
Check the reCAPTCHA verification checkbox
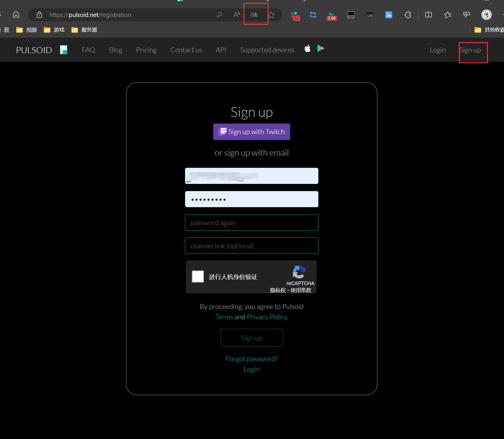point(198,276)
